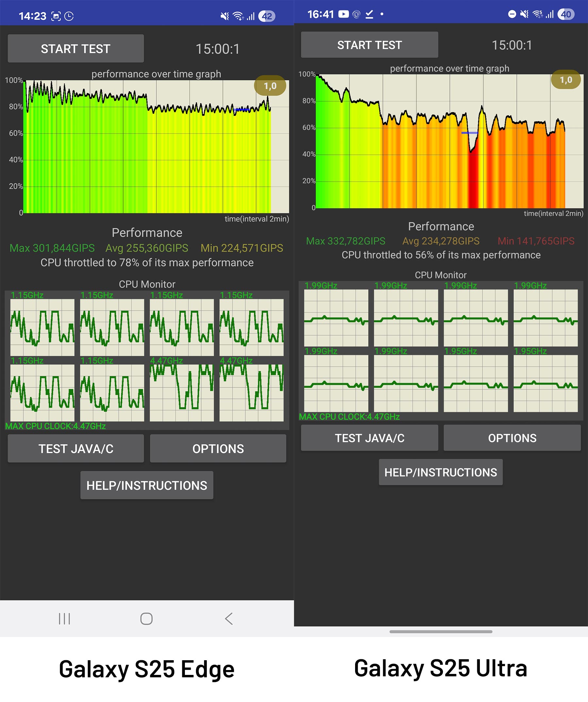This screenshot has width=588, height=702.
Task: Tap the signal bars on S25 Ultra status bar
Action: pyautogui.click(x=550, y=14)
